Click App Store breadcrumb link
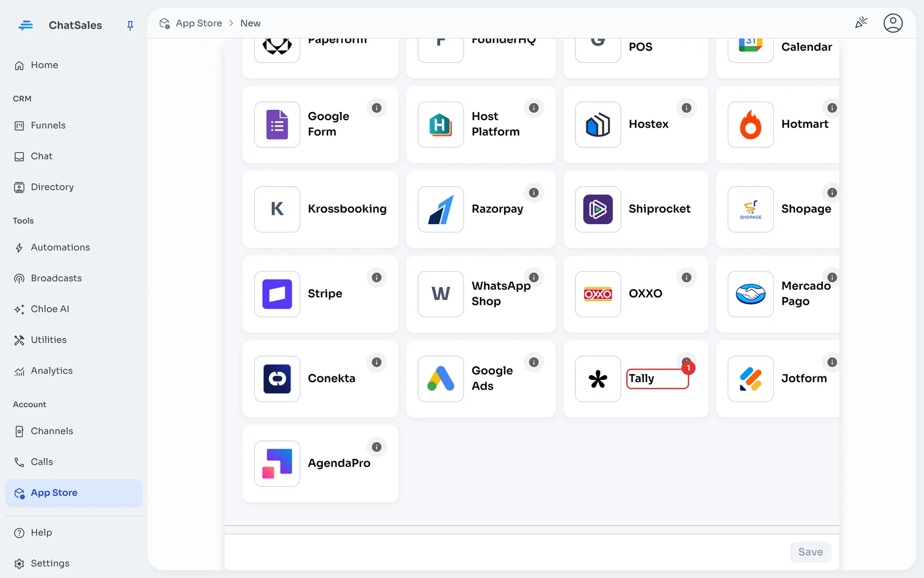 pyautogui.click(x=199, y=23)
